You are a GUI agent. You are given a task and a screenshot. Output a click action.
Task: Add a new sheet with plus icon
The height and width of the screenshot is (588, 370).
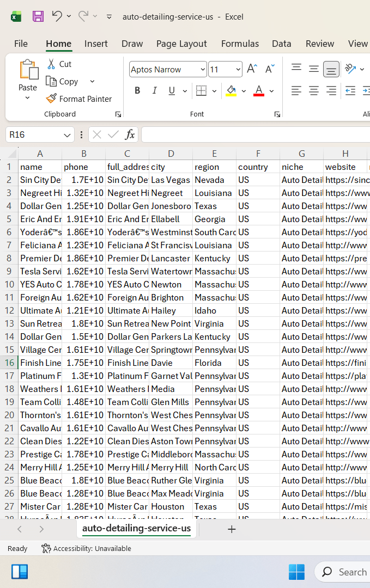(x=232, y=529)
